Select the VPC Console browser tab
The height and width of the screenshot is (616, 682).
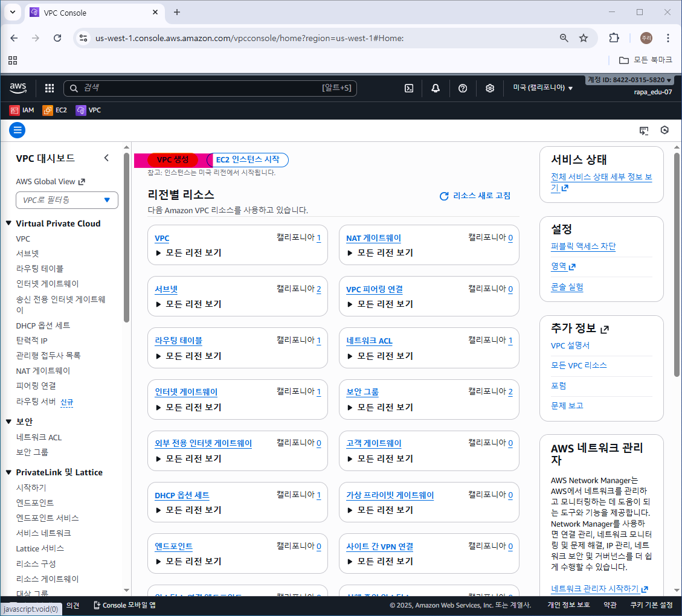point(95,13)
